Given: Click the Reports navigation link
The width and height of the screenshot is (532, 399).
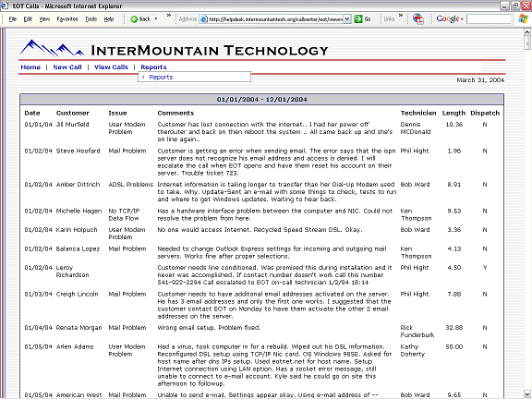Looking at the screenshot, I should (153, 67).
